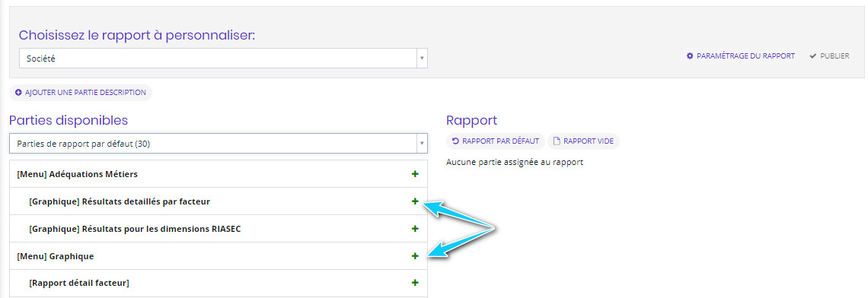Open the Parties de rapport par défaut (30) dropdown

click(x=218, y=143)
